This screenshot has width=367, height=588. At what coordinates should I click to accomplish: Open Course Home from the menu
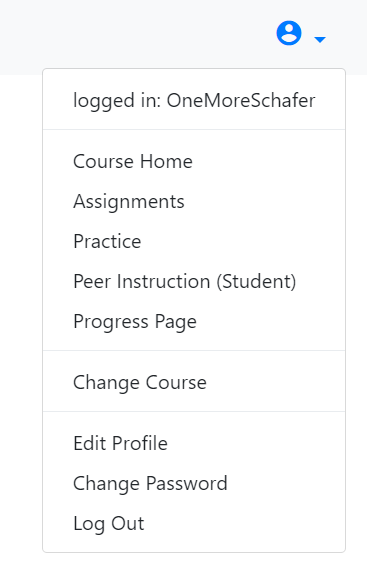point(194,162)
